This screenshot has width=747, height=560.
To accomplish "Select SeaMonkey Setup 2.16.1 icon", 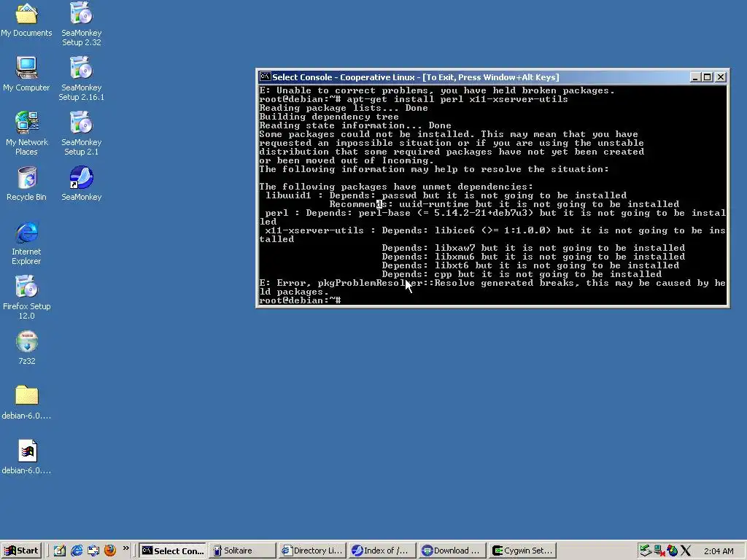I will pos(82,79).
